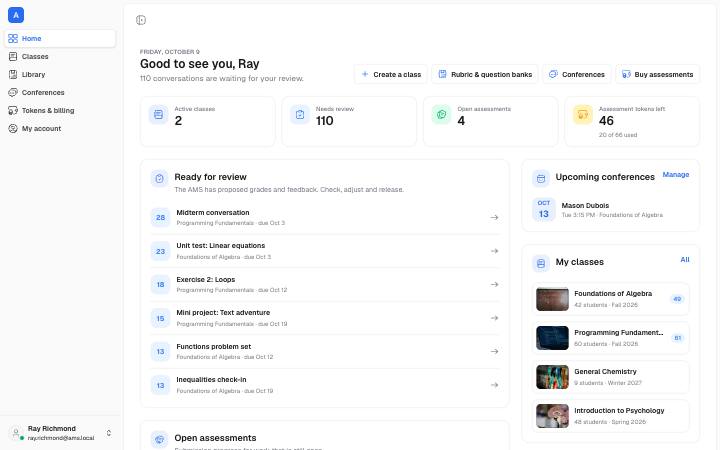Open Rubric & question banks
Image resolution: width=720 pixels, height=450 pixels.
click(x=485, y=74)
